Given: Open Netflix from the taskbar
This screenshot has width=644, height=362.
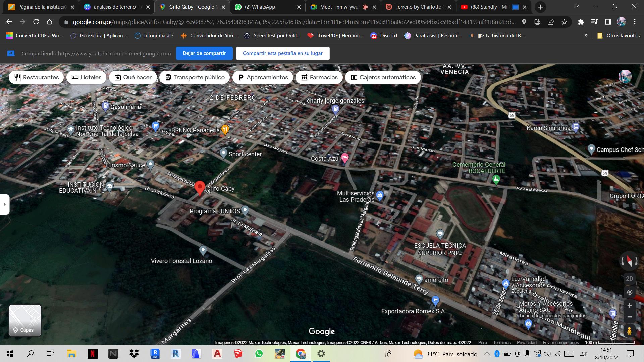Looking at the screenshot, I should 92,354.
